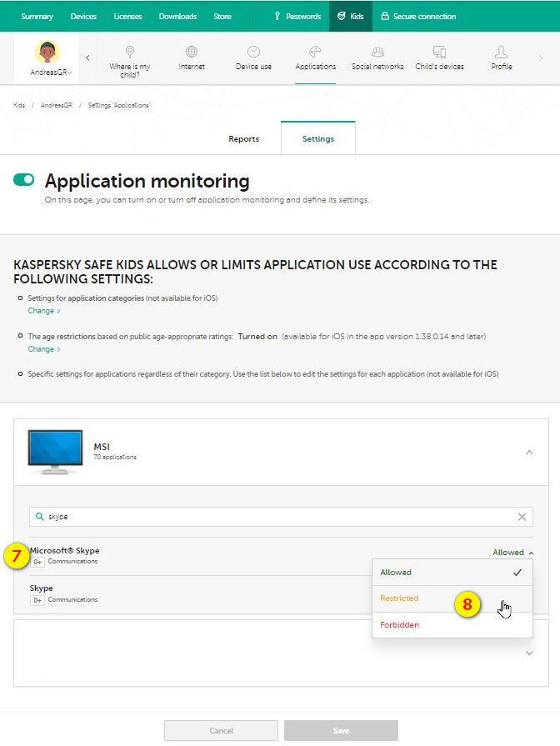
Task: Choose Forbidden in the dropdown list
Action: click(x=452, y=624)
